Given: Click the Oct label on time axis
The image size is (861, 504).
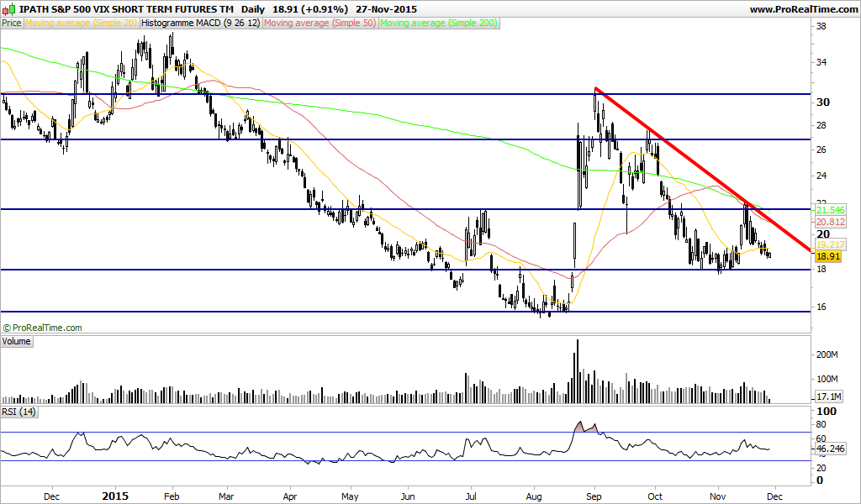Looking at the screenshot, I should coord(655,496).
